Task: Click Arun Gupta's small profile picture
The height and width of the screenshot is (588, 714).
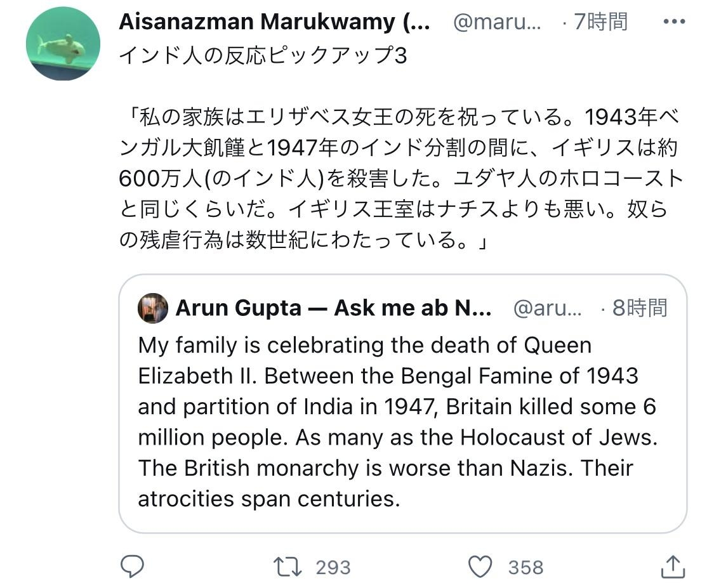Action: (153, 308)
